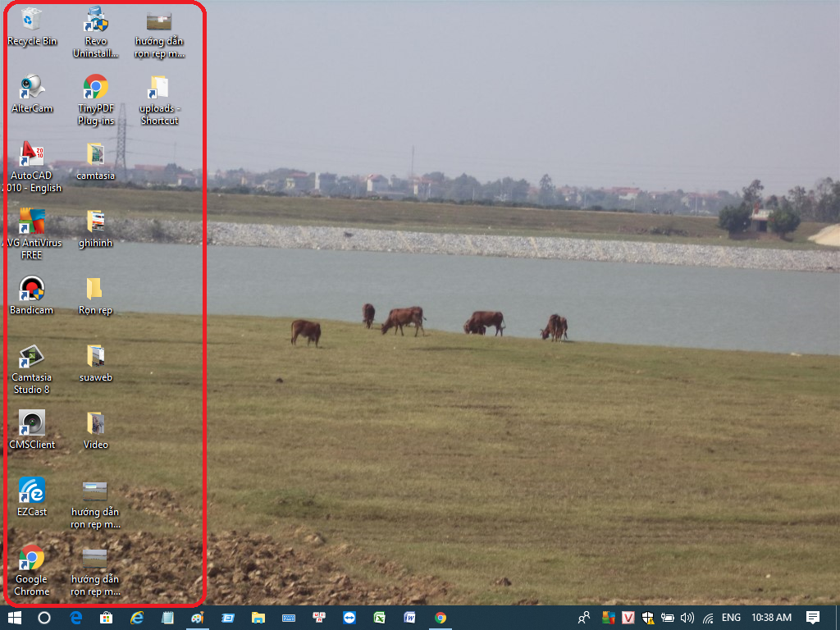Open the Action Center notifications icon

point(813,618)
